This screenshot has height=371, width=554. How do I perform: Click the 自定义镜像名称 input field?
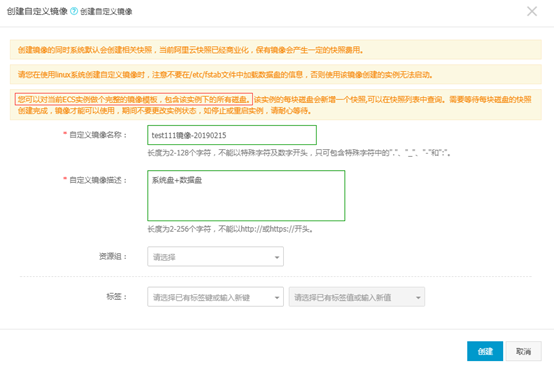coord(232,135)
